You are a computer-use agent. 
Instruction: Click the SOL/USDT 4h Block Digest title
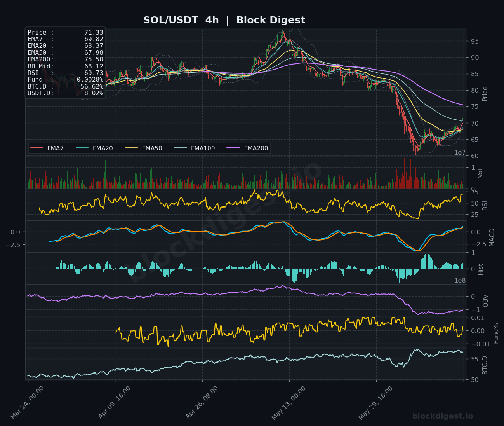click(224, 20)
